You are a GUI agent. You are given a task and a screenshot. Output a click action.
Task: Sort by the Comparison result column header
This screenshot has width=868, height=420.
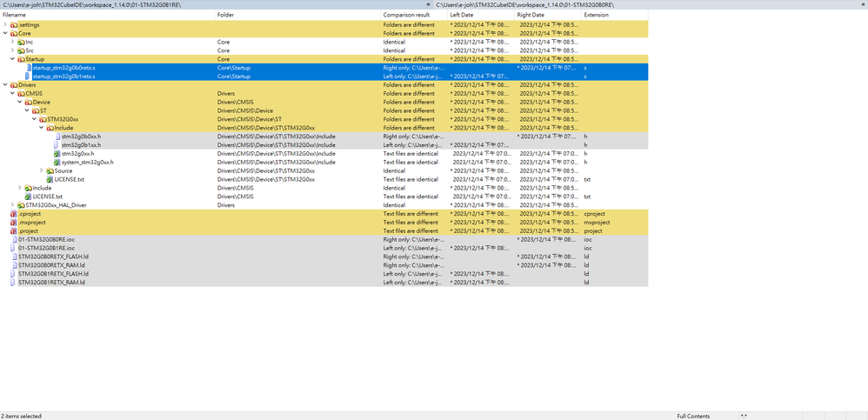coord(414,15)
